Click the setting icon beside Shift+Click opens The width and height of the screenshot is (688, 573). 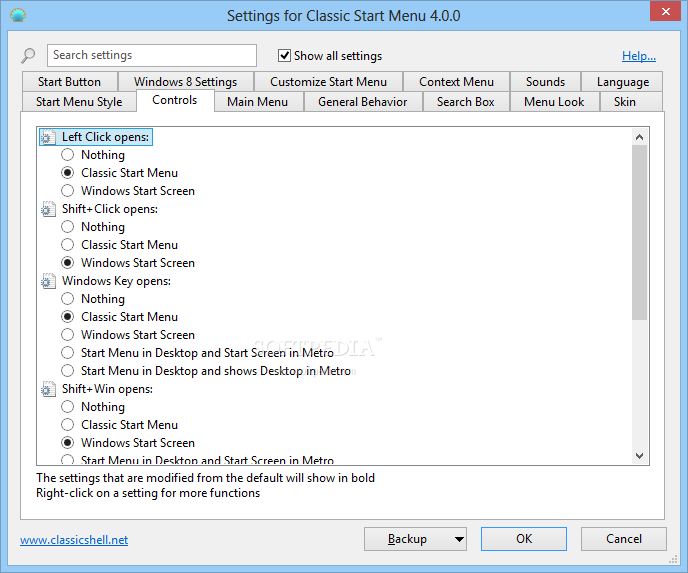tap(48, 209)
